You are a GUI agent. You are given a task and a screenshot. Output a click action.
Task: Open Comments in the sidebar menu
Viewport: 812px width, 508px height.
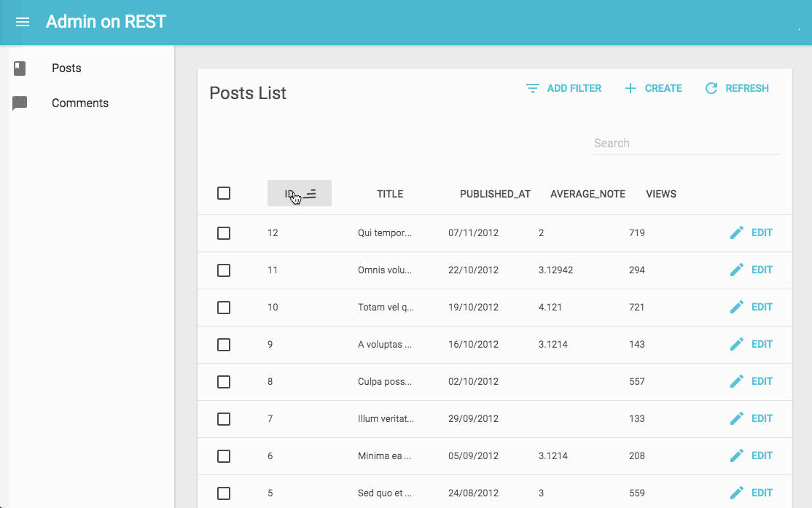click(x=80, y=103)
